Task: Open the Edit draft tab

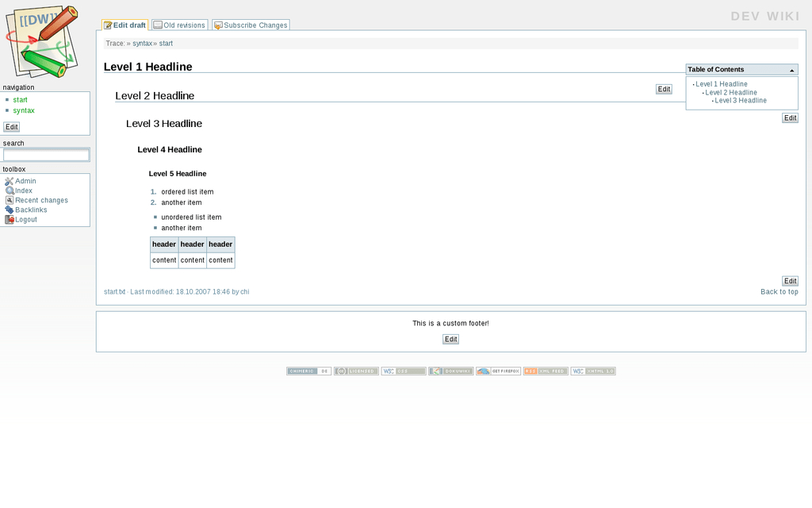Action: click(124, 25)
